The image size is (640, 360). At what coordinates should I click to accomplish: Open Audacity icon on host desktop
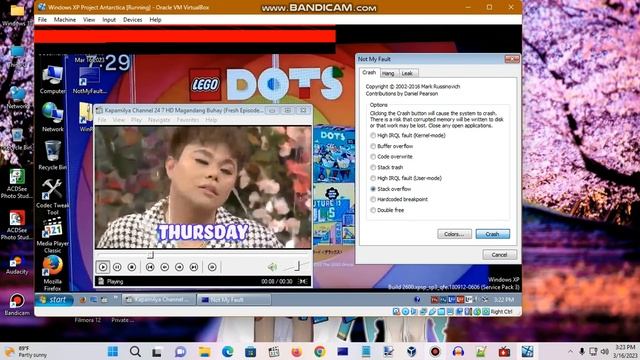[17, 265]
